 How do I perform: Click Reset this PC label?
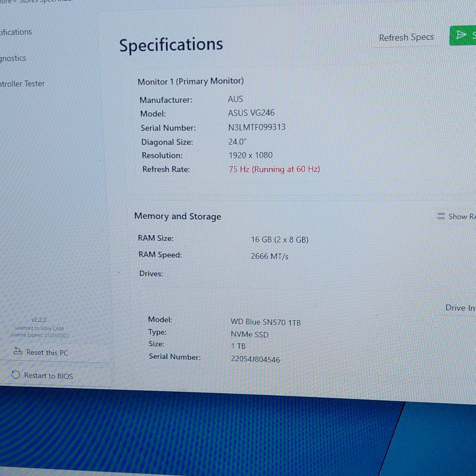coord(47,353)
